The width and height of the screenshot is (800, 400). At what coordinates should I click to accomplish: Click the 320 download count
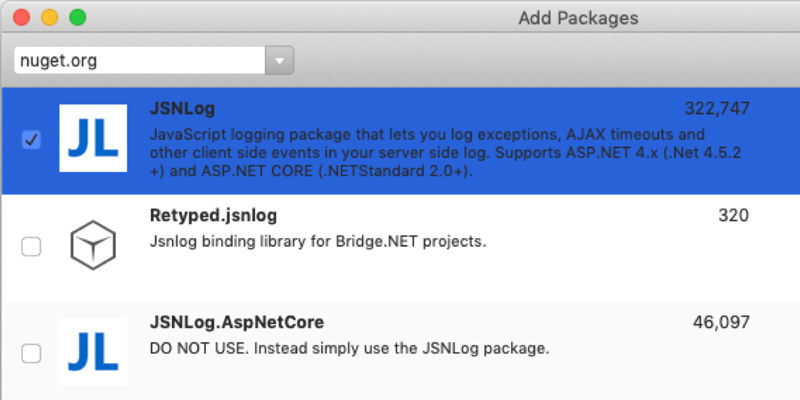coord(734,215)
